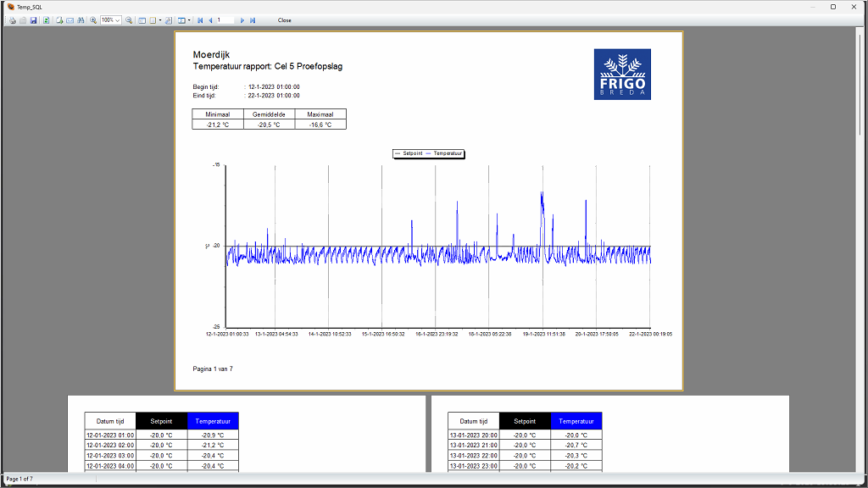Click the '-20,7 °C' temperature cell

coord(576,446)
